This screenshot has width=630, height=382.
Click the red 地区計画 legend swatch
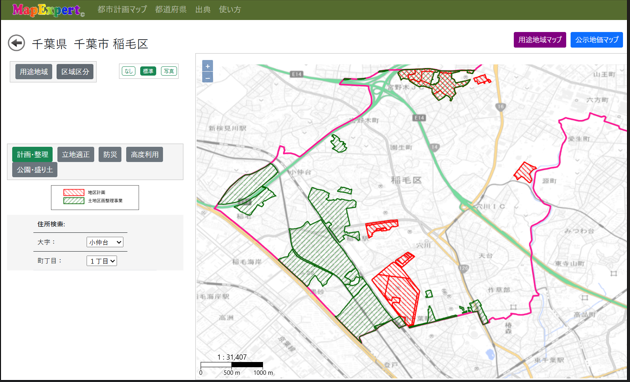pos(74,193)
